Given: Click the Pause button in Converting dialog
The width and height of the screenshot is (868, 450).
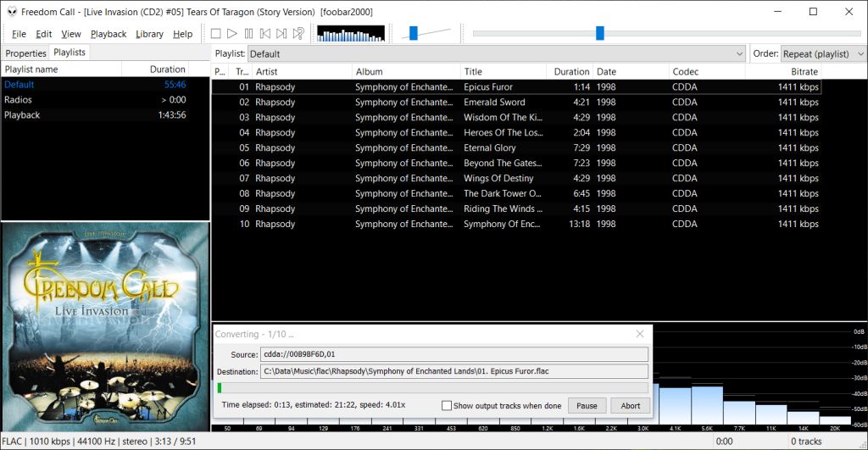Looking at the screenshot, I should tap(587, 406).
